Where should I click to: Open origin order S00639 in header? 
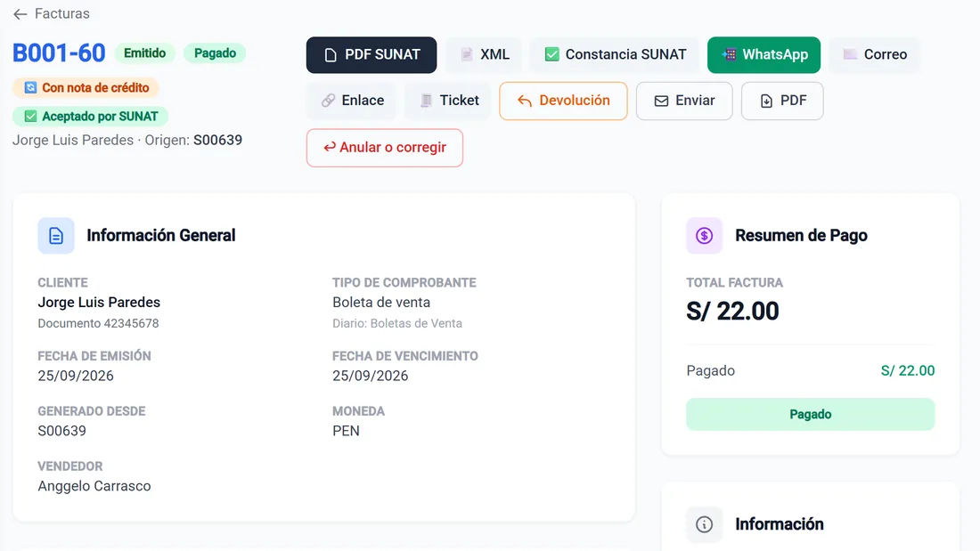217,140
